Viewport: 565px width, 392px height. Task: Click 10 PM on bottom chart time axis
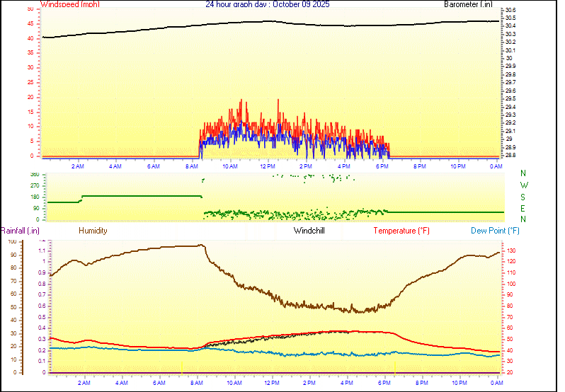pyautogui.click(x=460, y=383)
